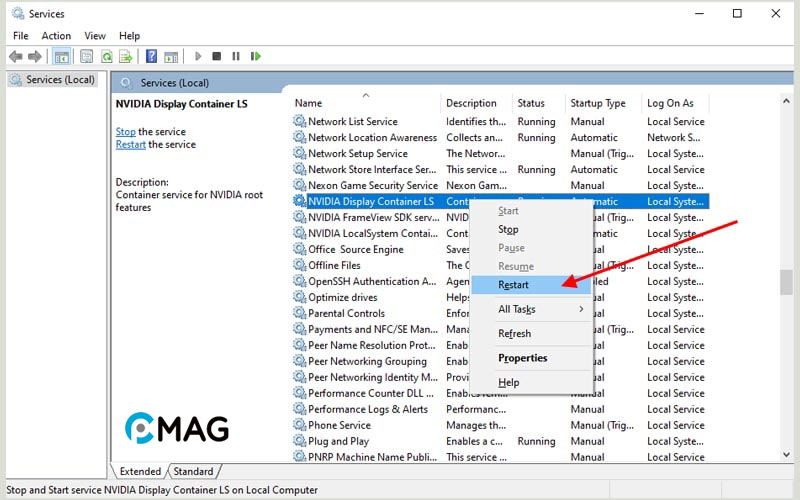Click the Back arrow toolbar icon
This screenshot has height=500, width=800.
click(15, 57)
